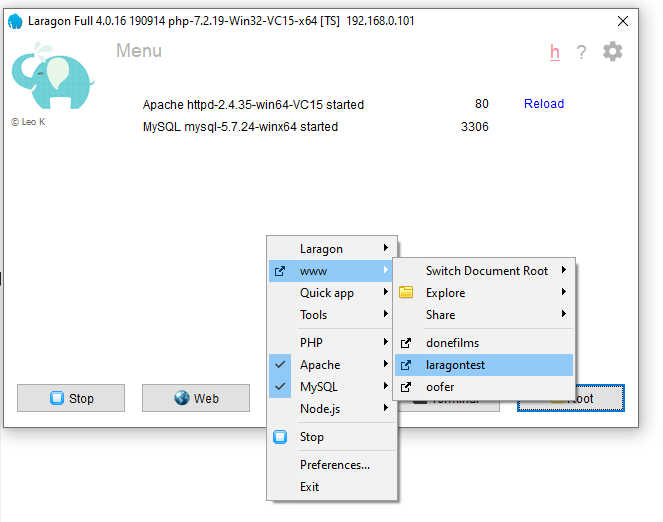The height and width of the screenshot is (522, 663).
Task: Choose Exit from the context menu
Action: (x=332, y=487)
